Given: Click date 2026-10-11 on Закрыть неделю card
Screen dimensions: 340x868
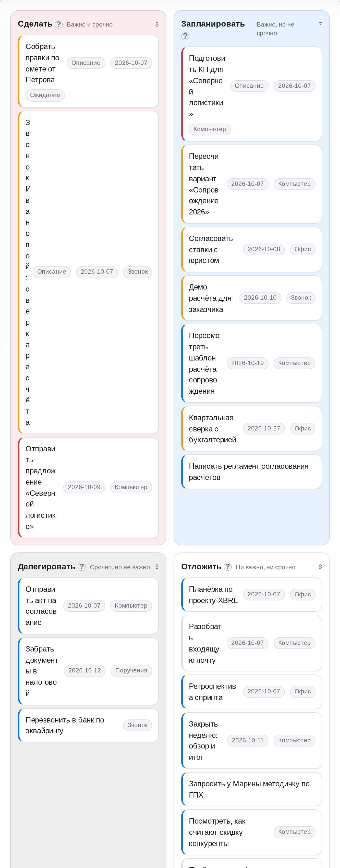Looking at the screenshot, I should tap(248, 740).
